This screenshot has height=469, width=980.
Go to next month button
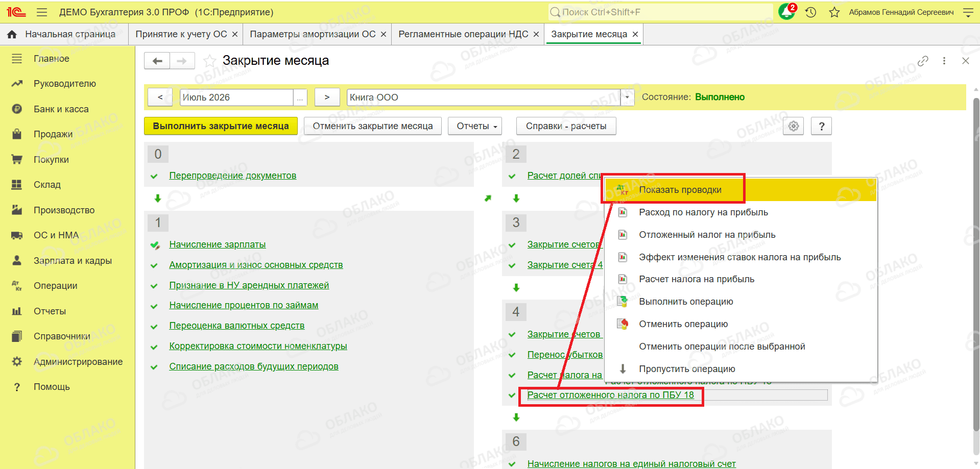click(327, 97)
